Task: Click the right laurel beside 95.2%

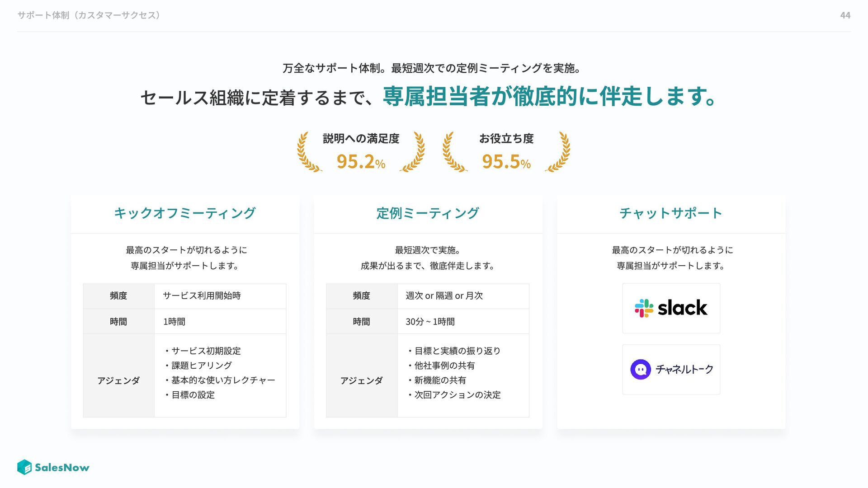Action: [x=412, y=152]
